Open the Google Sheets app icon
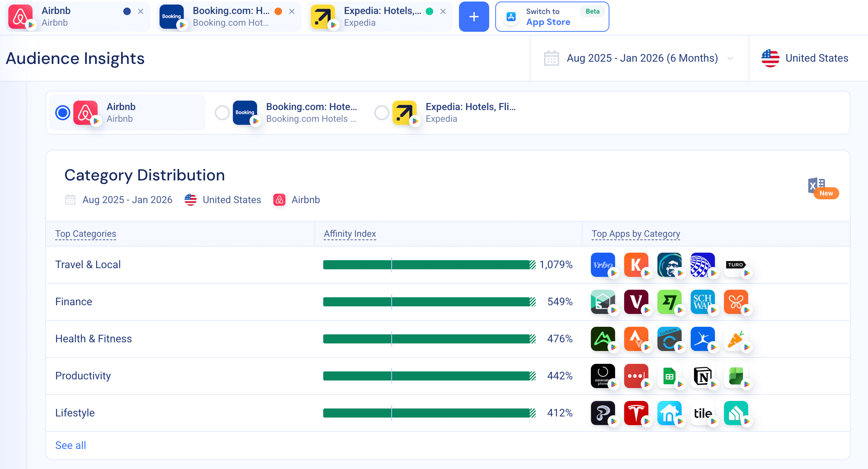 point(669,376)
